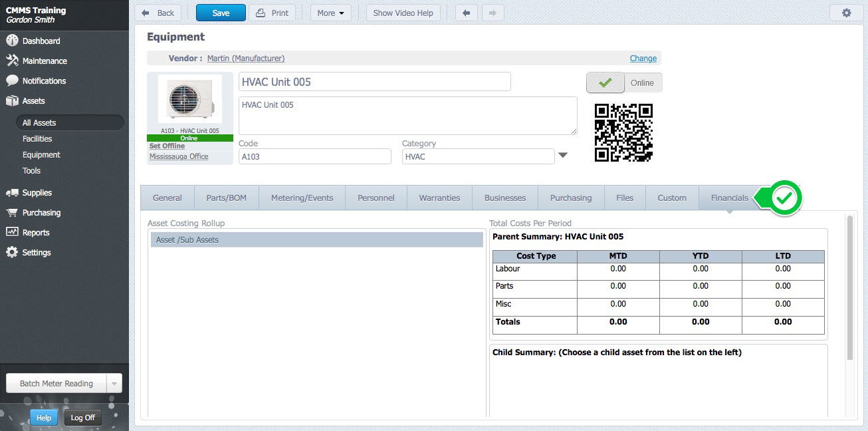Select Equipment in sidebar

[x=41, y=154]
